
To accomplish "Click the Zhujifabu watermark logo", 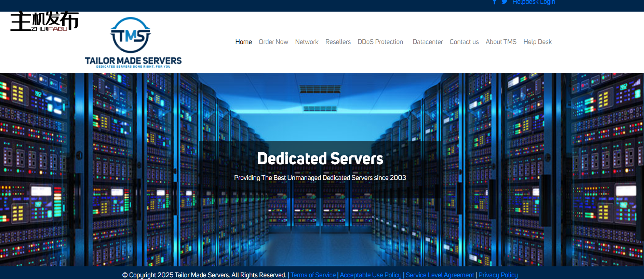I will click(x=44, y=21).
